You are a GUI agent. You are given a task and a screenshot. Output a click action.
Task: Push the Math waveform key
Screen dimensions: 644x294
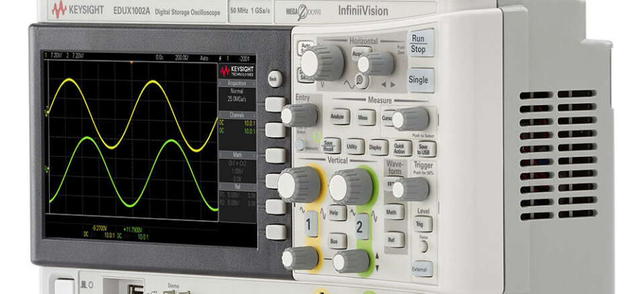tap(394, 211)
